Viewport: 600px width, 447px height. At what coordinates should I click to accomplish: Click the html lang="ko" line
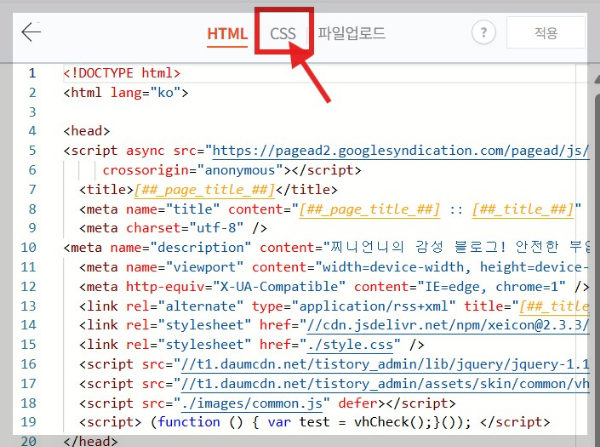pyautogui.click(x=126, y=93)
